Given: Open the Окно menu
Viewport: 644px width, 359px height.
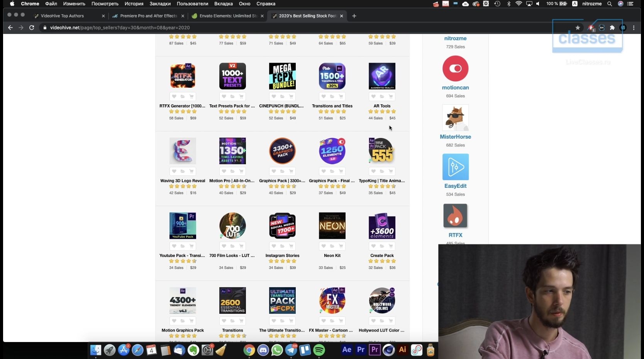Looking at the screenshot, I should (245, 4).
